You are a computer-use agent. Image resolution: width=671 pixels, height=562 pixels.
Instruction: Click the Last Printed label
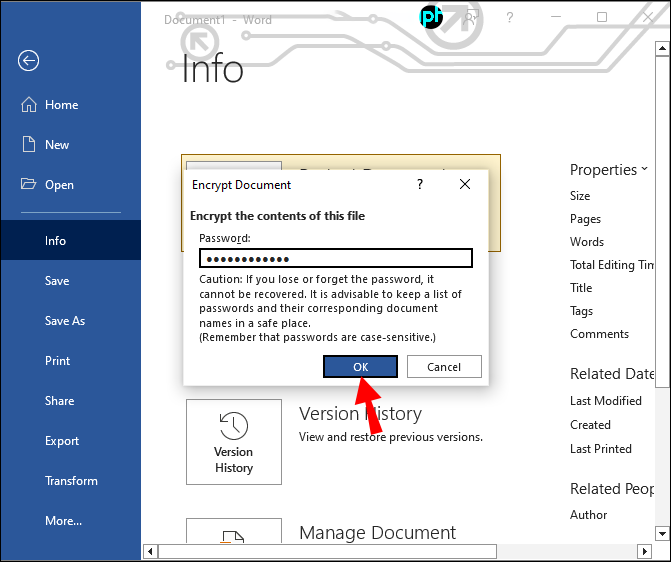(x=600, y=449)
